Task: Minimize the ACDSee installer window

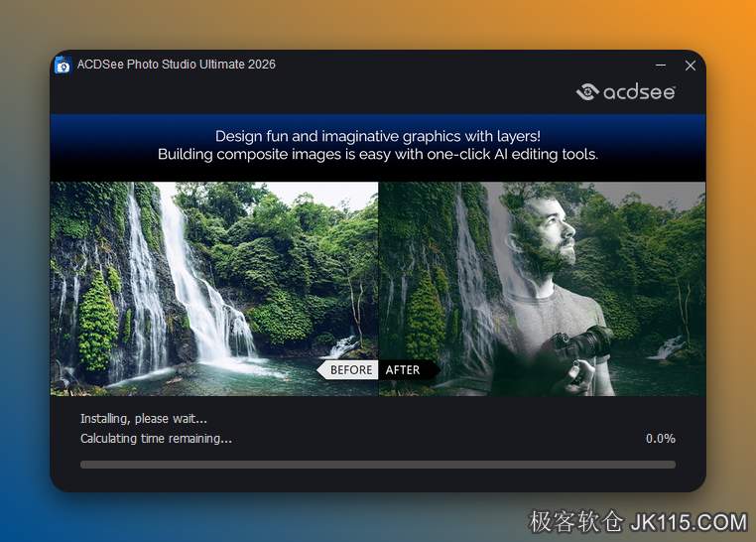Action: [661, 66]
